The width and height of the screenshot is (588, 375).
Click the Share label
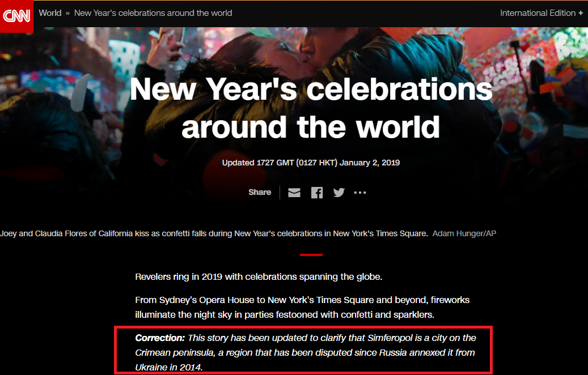[260, 192]
